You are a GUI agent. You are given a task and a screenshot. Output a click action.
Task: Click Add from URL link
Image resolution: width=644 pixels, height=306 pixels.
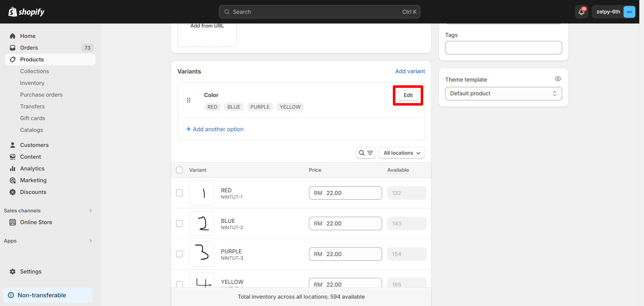(207, 26)
